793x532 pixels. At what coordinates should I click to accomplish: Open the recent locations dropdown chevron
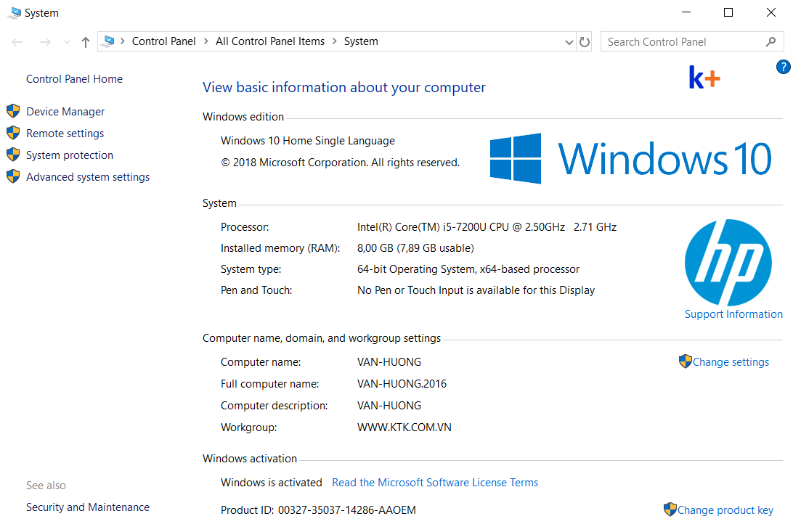click(x=67, y=42)
